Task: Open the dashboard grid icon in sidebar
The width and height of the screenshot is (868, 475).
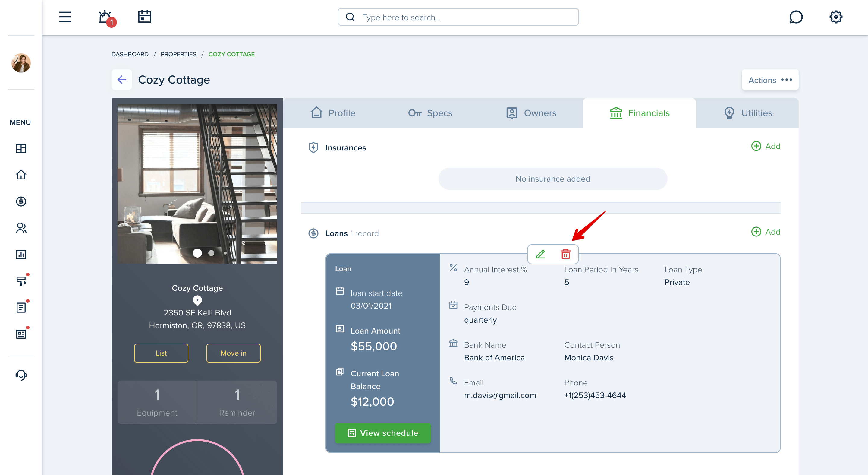Action: [21, 148]
